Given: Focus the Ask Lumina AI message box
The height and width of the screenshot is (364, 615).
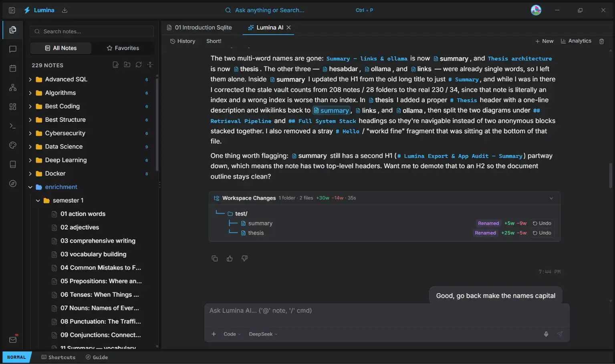Looking at the screenshot, I should (x=387, y=315).
